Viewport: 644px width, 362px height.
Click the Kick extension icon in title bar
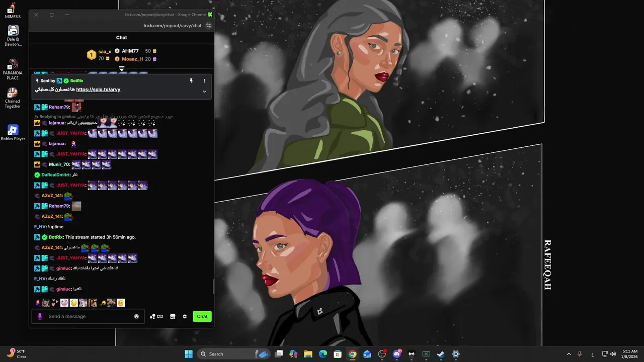(210, 15)
